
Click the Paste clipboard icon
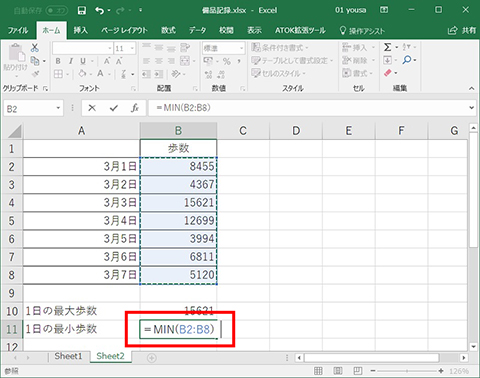click(16, 53)
